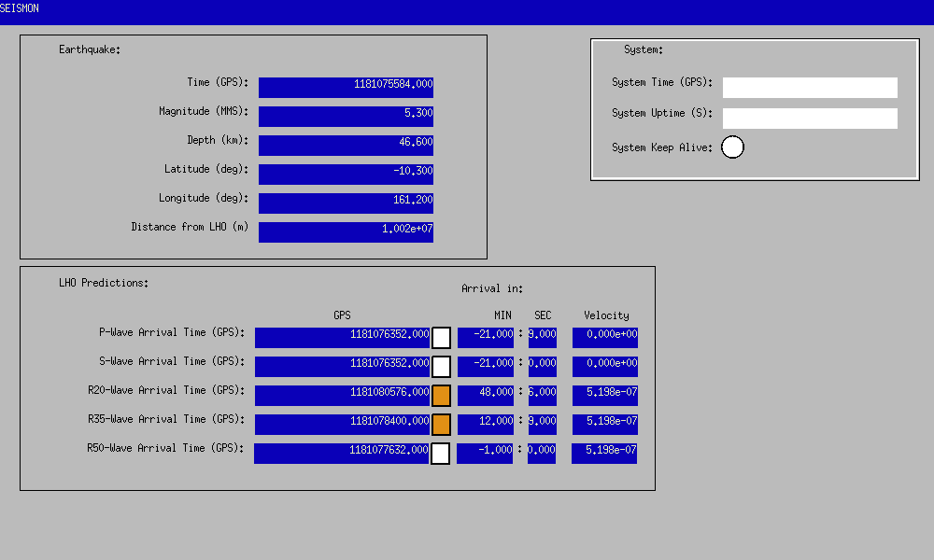Select the R20-Wave arrival minutes field
This screenshot has width=934, height=560.
pos(485,396)
